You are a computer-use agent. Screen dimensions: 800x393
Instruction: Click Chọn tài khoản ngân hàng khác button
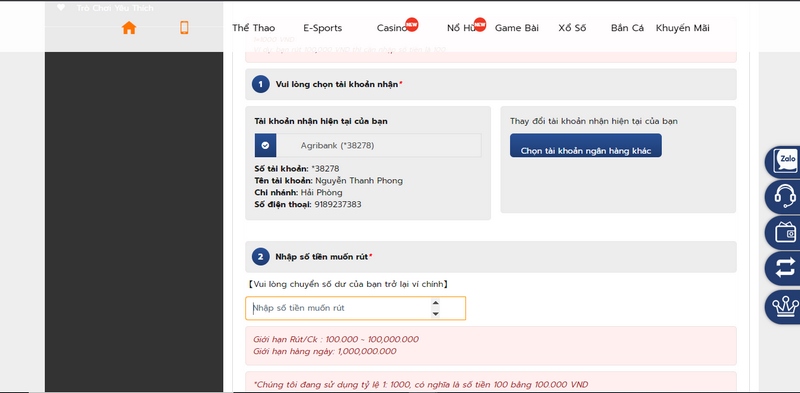coord(586,145)
